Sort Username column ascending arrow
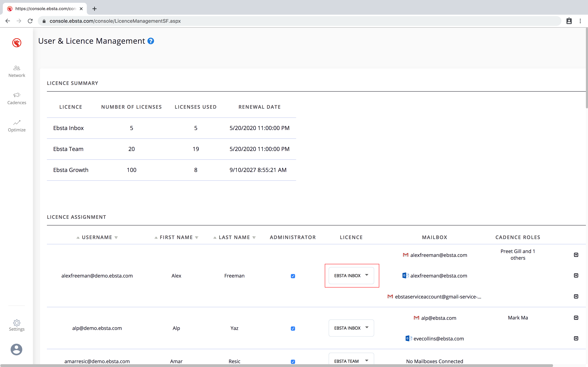The width and height of the screenshot is (588, 367). coord(78,238)
